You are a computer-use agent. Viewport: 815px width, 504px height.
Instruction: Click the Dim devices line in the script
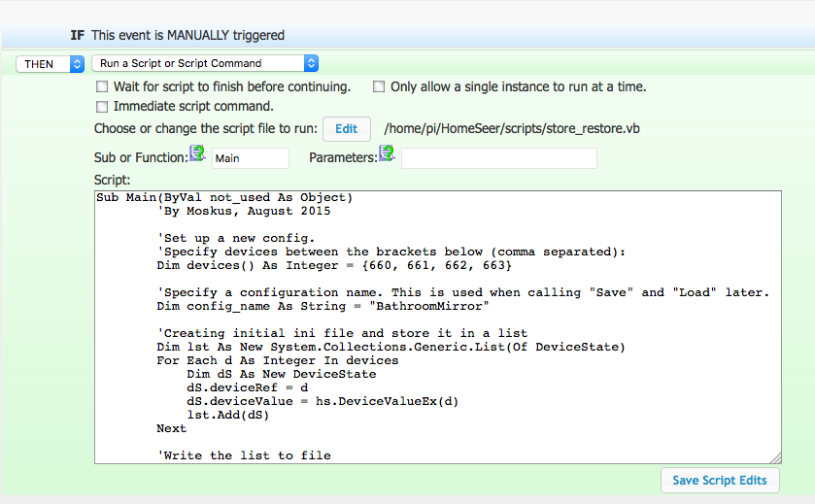tap(334, 265)
